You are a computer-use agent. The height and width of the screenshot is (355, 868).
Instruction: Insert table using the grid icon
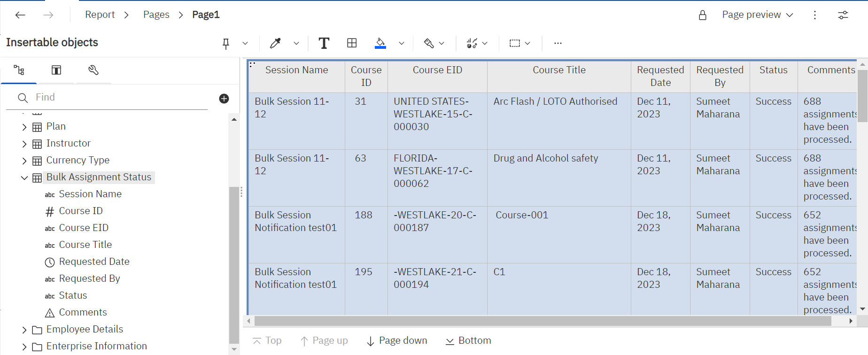point(352,43)
